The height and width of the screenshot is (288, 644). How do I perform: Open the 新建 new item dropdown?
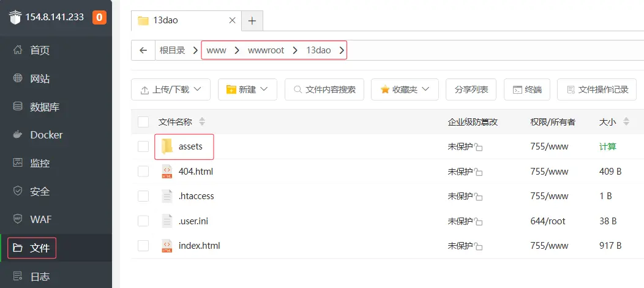247,89
